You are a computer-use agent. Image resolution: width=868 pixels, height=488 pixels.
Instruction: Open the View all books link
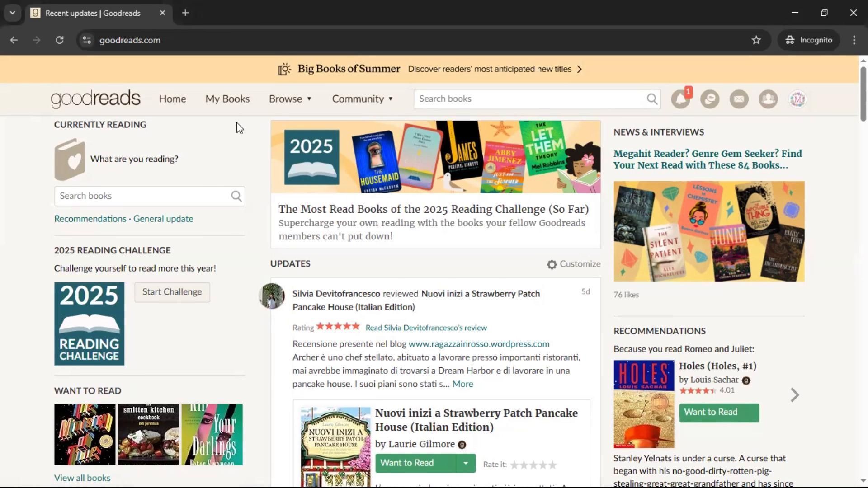[82, 478]
